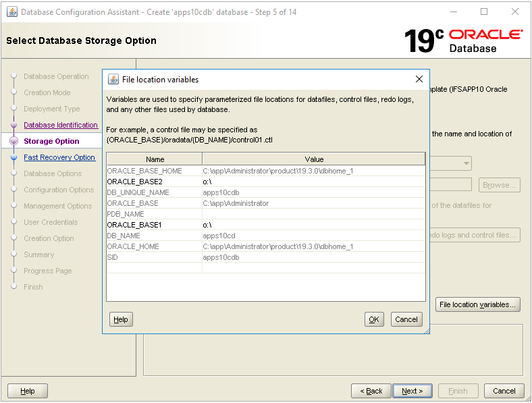The height and width of the screenshot is (403, 532).
Task: Go to Fast Recovery Option step
Action: tap(59, 157)
